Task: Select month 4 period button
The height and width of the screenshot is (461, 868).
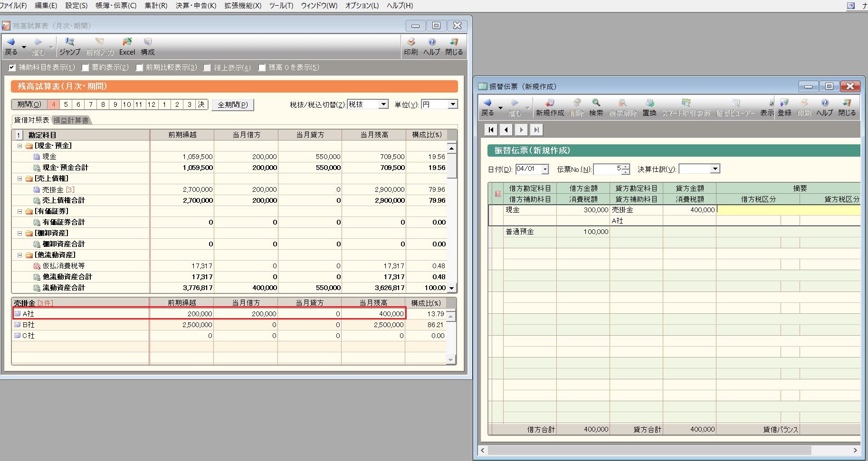Action: (x=54, y=104)
